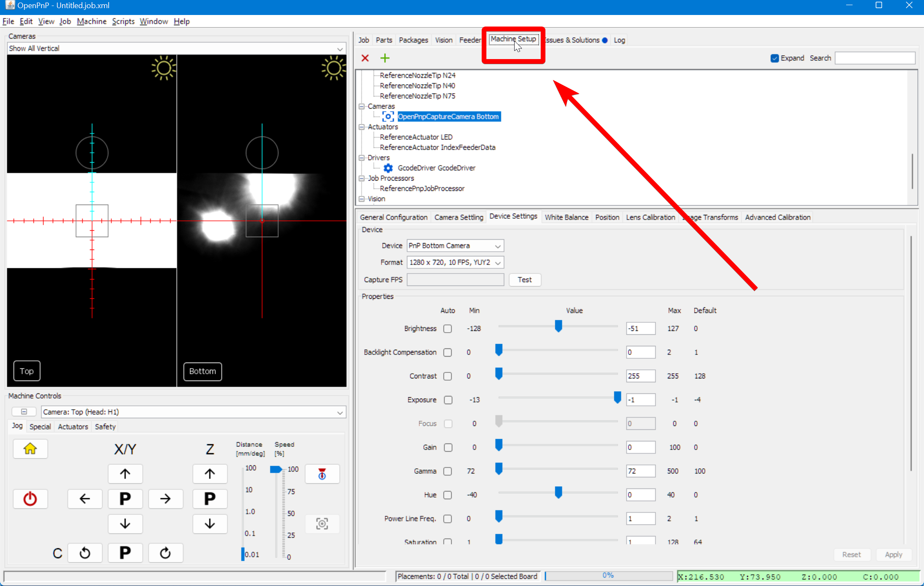Click the Apply button
Image resolution: width=924 pixels, height=586 pixels.
(893, 554)
